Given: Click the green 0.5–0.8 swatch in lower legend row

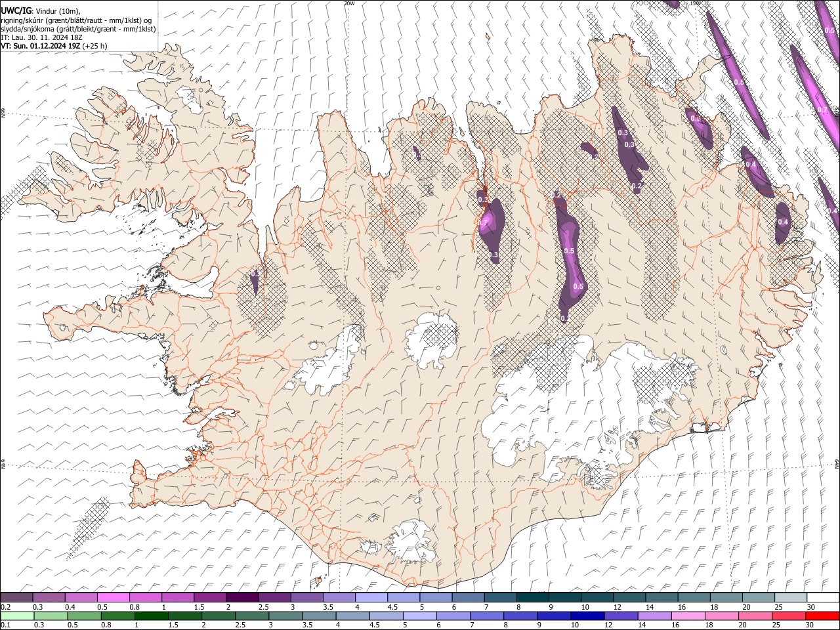Looking at the screenshot, I should [x=85, y=616].
